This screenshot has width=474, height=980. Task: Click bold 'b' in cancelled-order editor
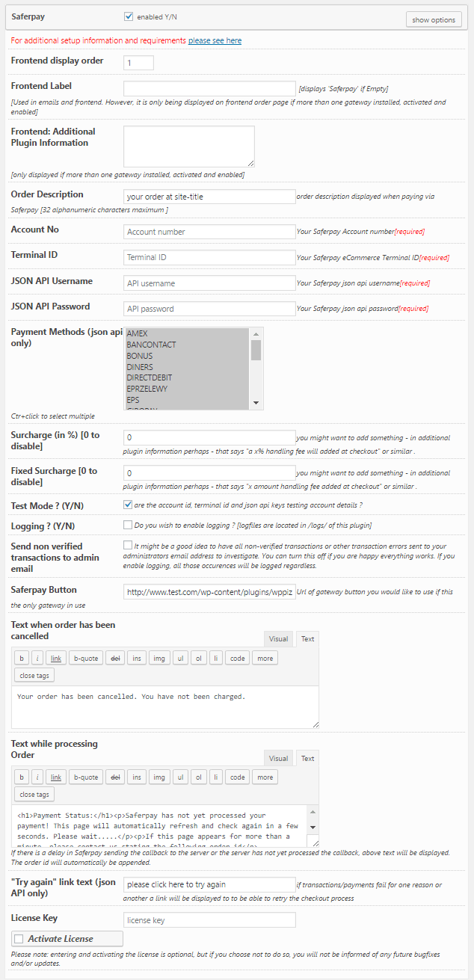[22, 658]
